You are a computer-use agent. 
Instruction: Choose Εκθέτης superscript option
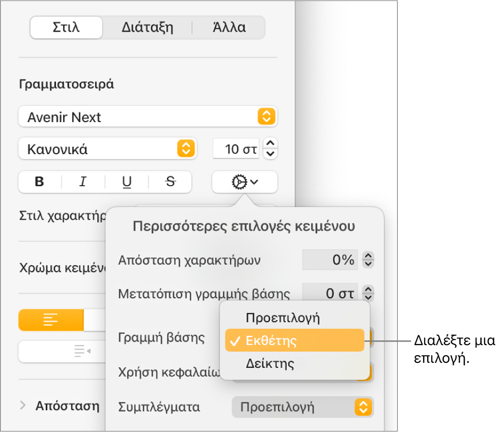(x=294, y=340)
